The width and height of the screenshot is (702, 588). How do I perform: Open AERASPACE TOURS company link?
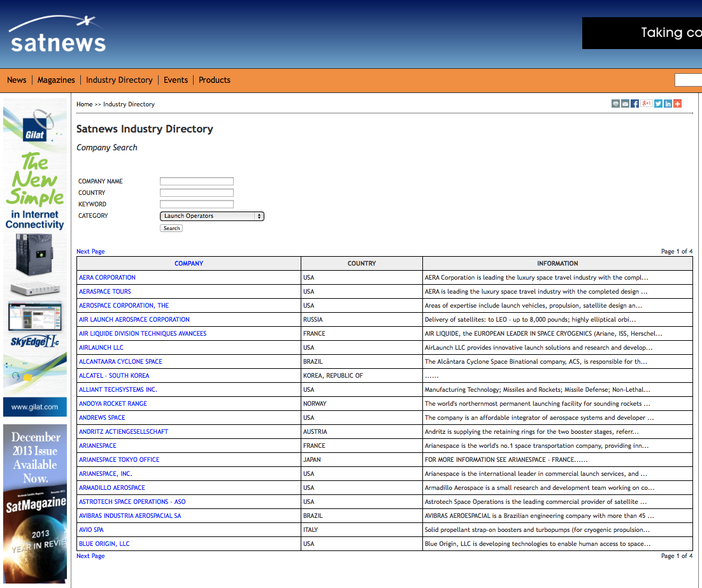coord(104,292)
